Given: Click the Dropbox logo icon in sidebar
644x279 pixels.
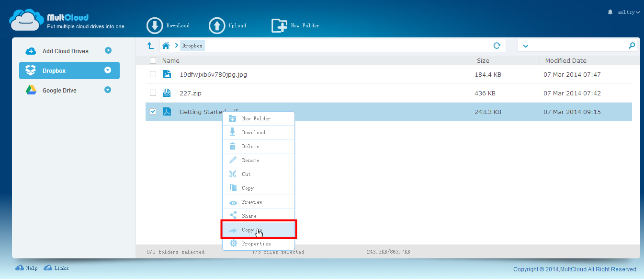Looking at the screenshot, I should coord(31,70).
